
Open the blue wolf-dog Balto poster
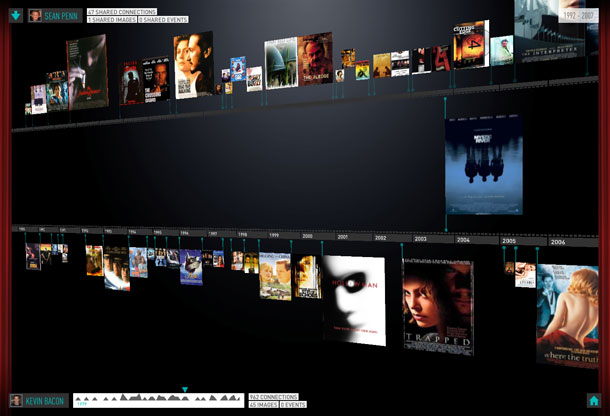(x=191, y=267)
